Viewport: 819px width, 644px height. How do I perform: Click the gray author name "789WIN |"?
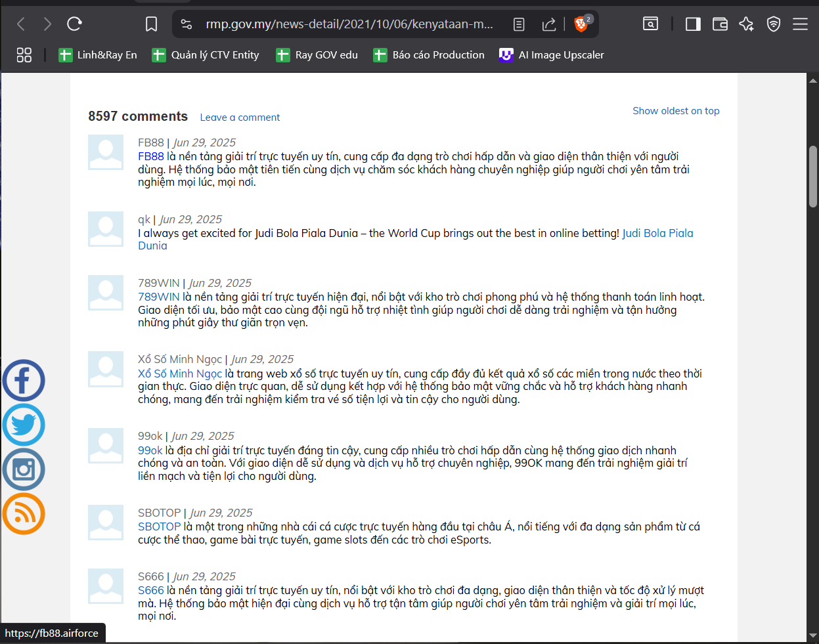coord(162,283)
